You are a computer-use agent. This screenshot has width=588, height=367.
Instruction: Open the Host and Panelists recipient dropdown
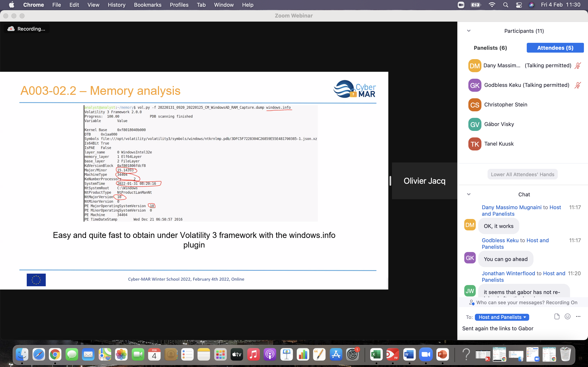[502, 317]
